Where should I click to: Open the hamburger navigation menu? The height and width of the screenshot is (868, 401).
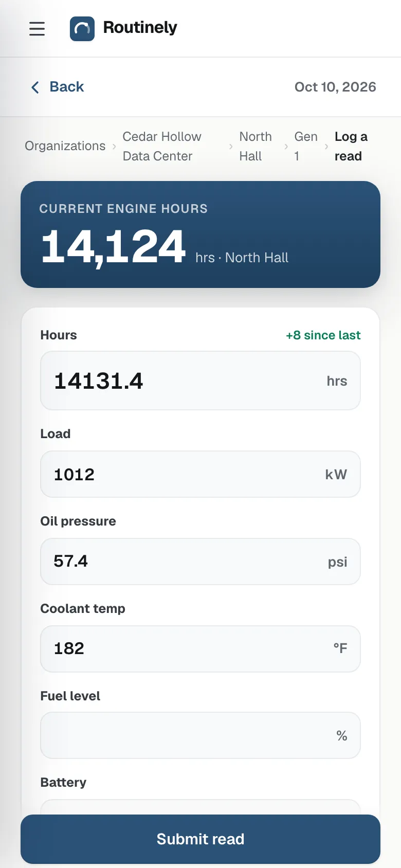37,29
